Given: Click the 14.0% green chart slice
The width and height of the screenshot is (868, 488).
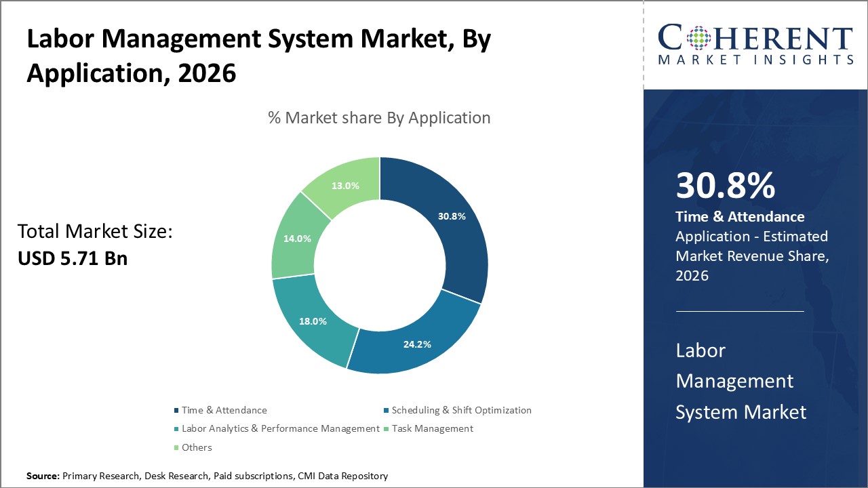Looking at the screenshot, I should pyautogui.click(x=296, y=239).
